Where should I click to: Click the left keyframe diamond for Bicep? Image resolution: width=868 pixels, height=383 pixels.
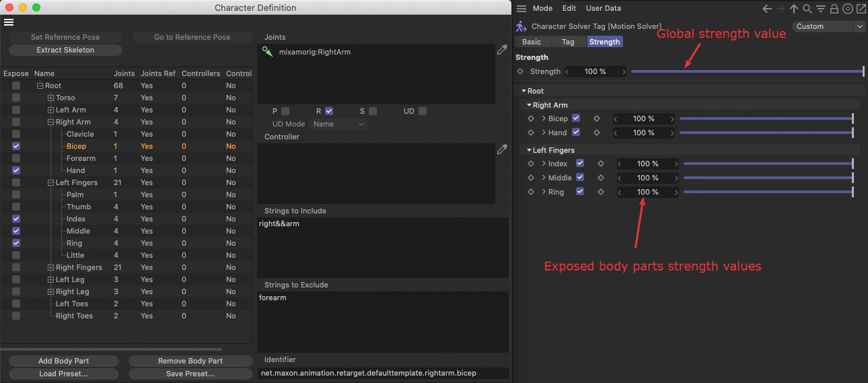[531, 118]
